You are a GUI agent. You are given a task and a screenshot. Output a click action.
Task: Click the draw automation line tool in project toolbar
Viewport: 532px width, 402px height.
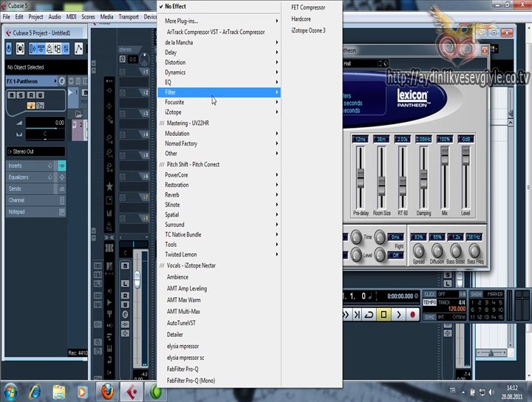point(78,49)
